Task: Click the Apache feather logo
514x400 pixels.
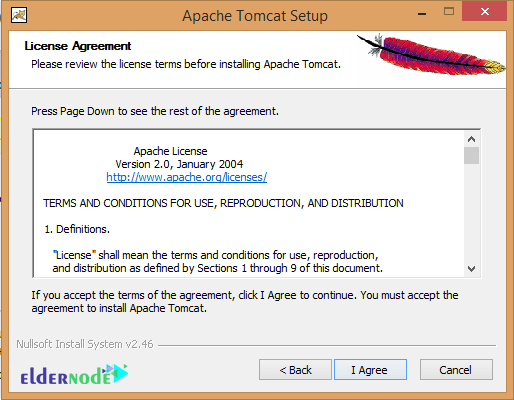Action: coord(431,54)
